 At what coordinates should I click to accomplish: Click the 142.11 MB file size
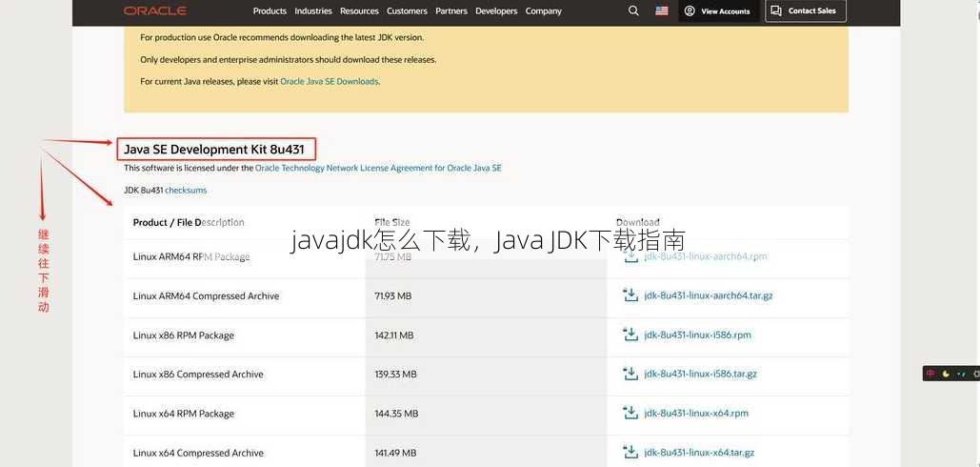[x=393, y=335]
